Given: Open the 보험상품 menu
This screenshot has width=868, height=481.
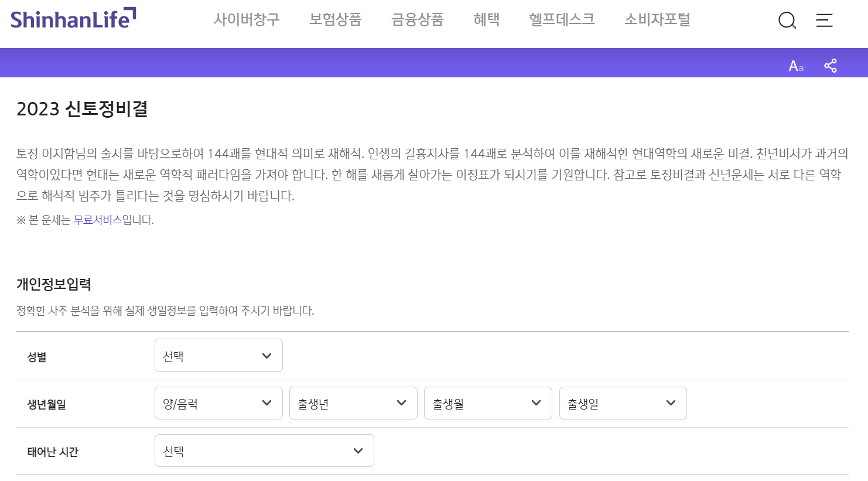Looking at the screenshot, I should point(335,19).
